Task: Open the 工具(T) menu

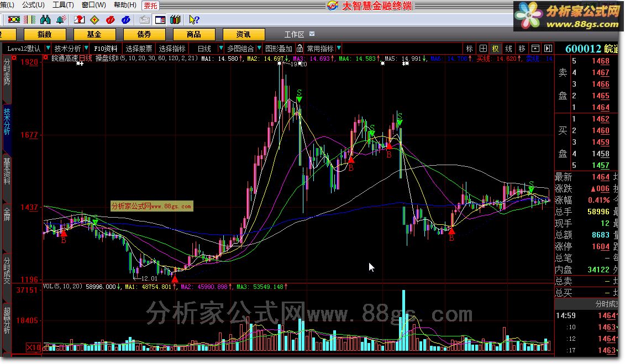Action: (x=63, y=5)
